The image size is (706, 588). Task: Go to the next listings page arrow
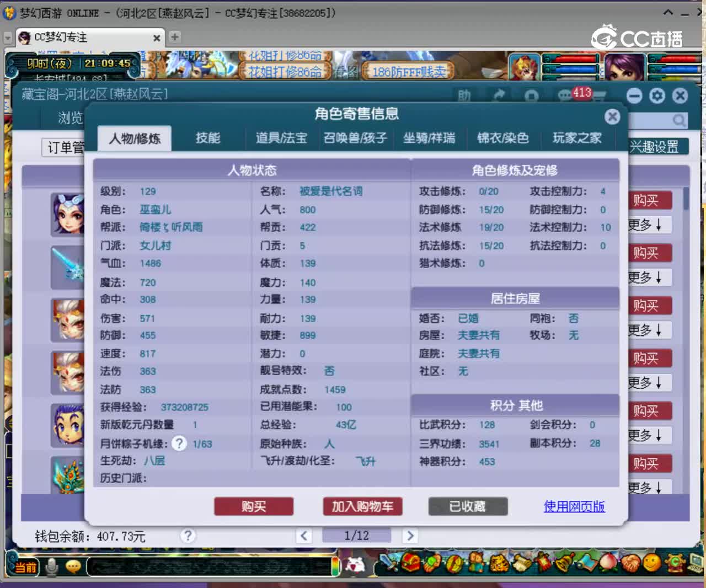(410, 535)
